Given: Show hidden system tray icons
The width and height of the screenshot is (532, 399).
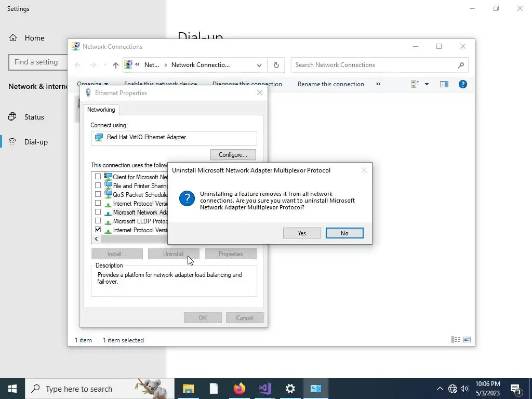Looking at the screenshot, I should (x=440, y=389).
